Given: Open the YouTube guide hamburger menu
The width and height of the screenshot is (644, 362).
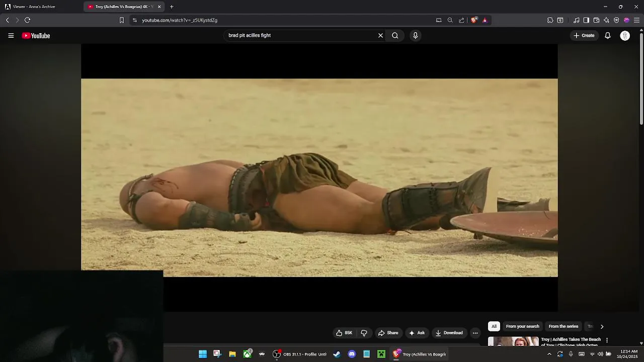Looking at the screenshot, I should pyautogui.click(x=11, y=36).
